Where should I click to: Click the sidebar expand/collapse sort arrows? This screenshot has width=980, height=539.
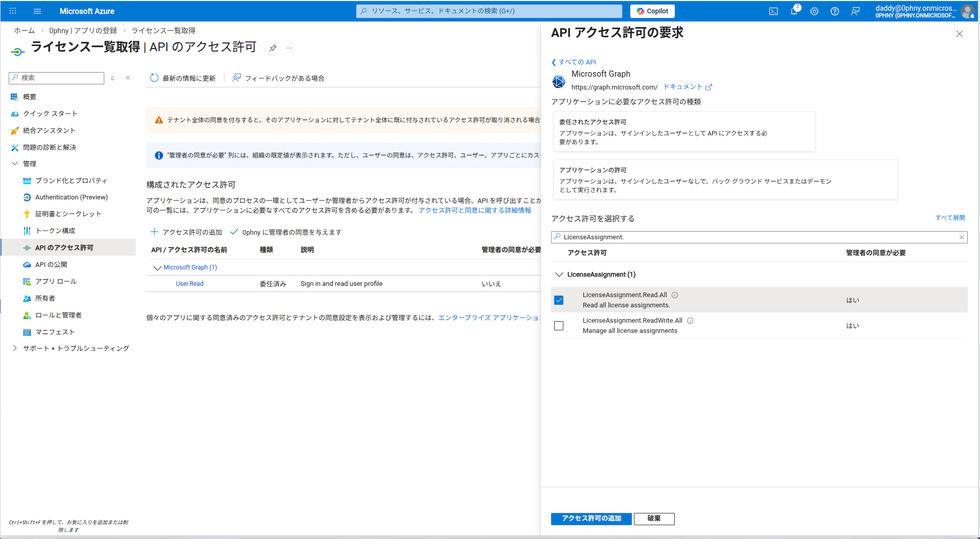point(112,78)
